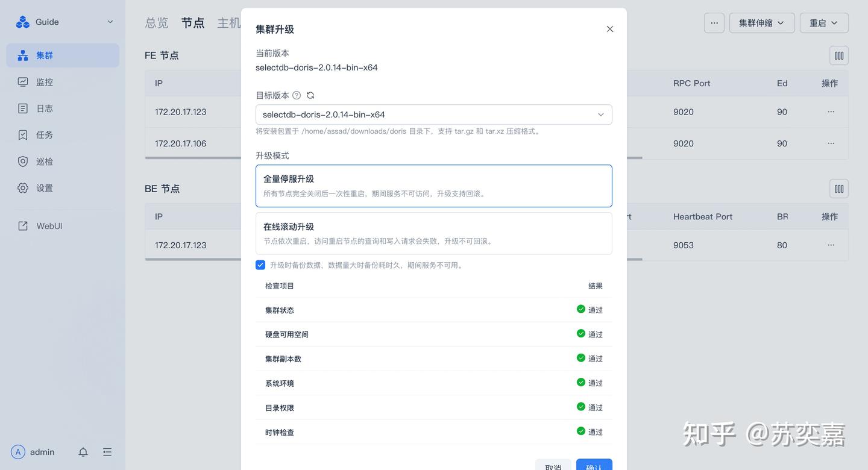This screenshot has width=868, height=470.
Task: Open the 目标版本 version dropdown
Action: (433, 114)
